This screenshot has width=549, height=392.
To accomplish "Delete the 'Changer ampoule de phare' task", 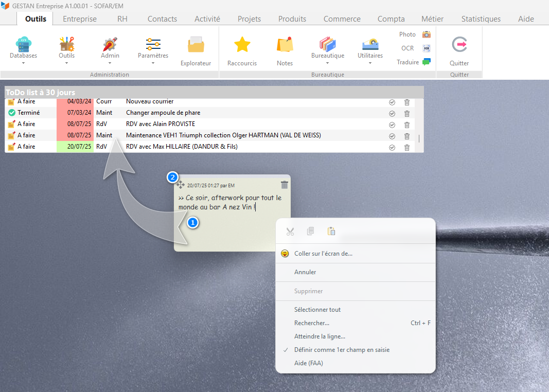I will pyautogui.click(x=406, y=113).
